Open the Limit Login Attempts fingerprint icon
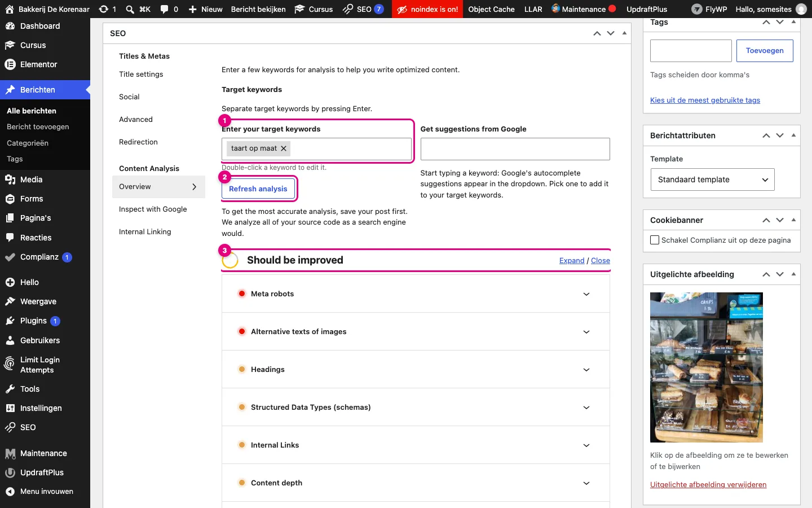Screen dimensions: 812x508 coord(10,365)
